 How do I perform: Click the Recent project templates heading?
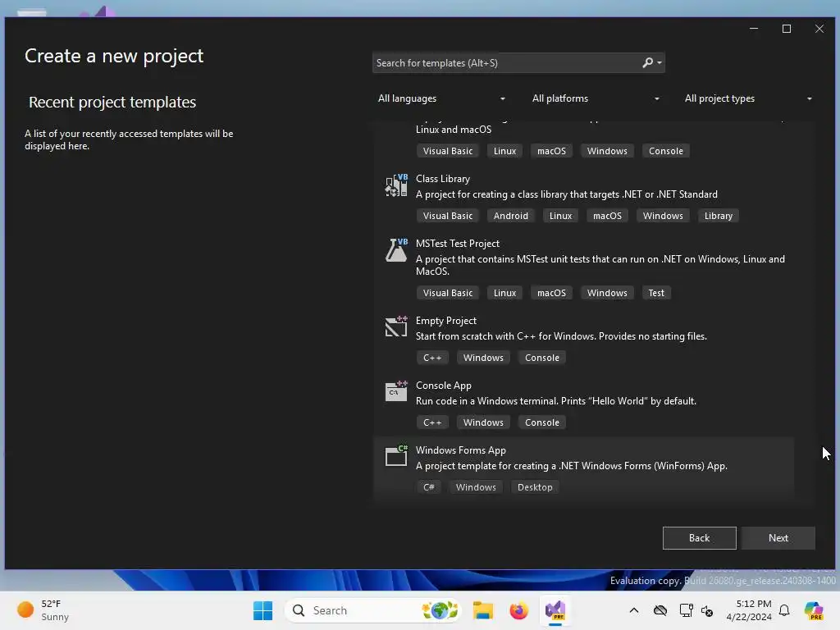[x=112, y=103]
